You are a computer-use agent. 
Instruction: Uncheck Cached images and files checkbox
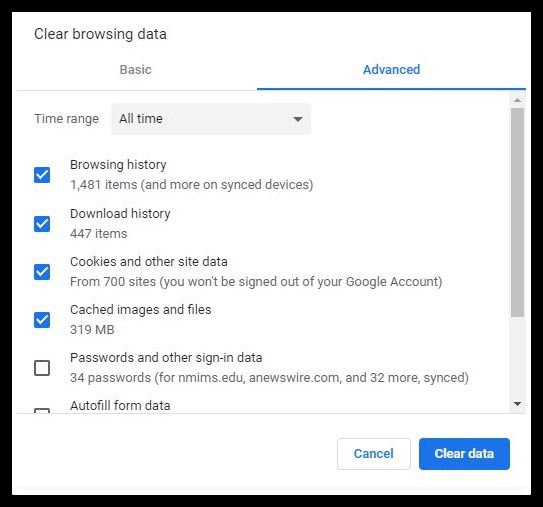click(42, 320)
